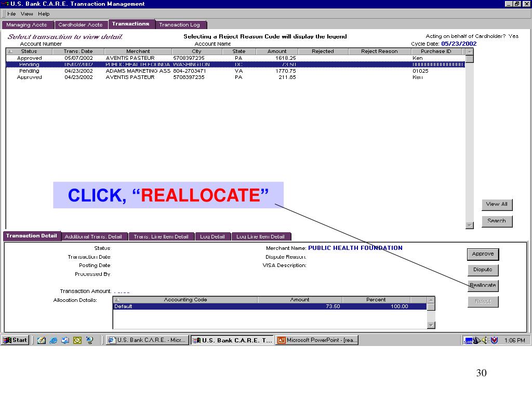Click PUBLIC HEALTH FOUNDATION merchant name
This screenshot has height=399, width=532.
[x=355, y=248]
